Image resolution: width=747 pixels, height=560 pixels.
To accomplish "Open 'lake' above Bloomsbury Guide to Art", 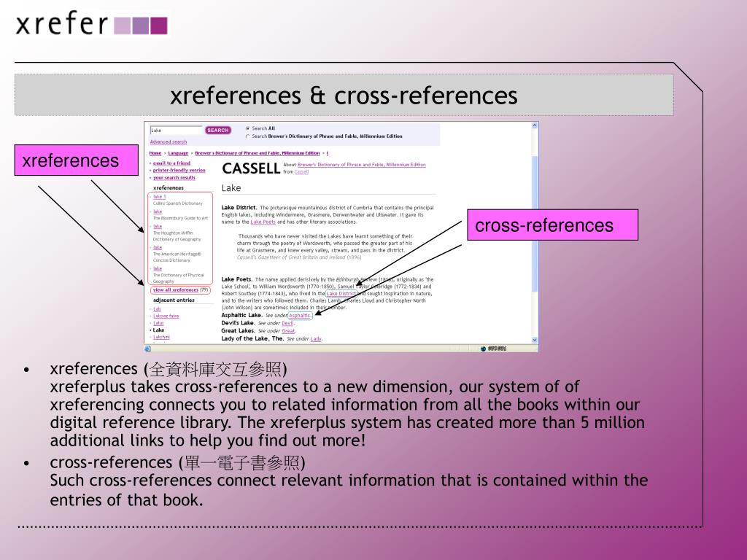I will click(x=158, y=211).
